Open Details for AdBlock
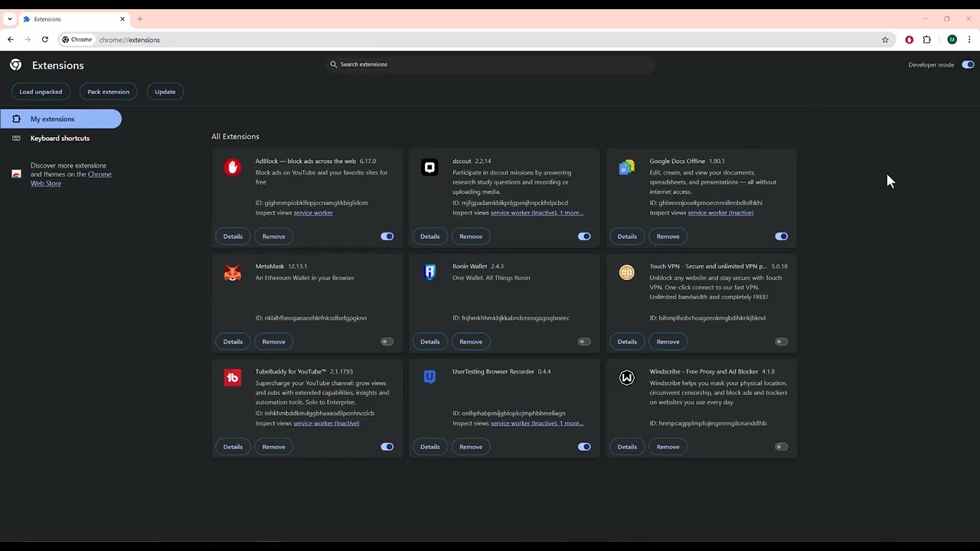The width and height of the screenshot is (980, 551). [x=233, y=236]
